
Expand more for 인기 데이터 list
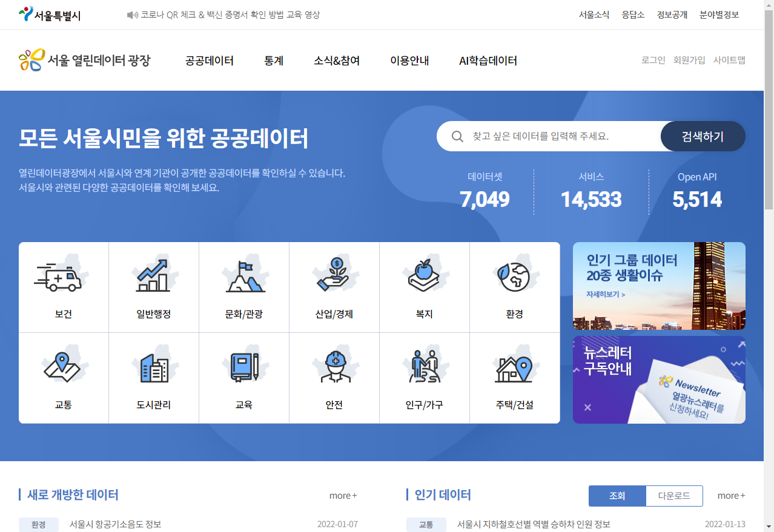pyautogui.click(x=731, y=496)
